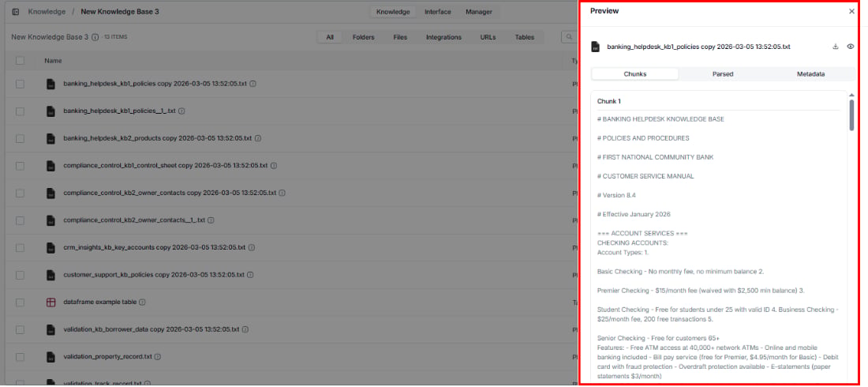Open info for compliance_control_kb2_owner_contacts copy
The image size is (868, 387).
coord(282,193)
